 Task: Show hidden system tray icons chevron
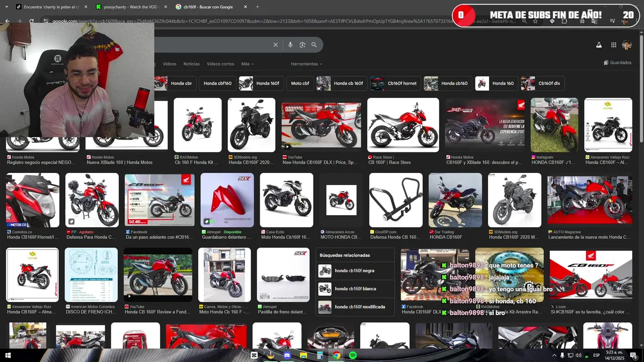click(x=554, y=355)
